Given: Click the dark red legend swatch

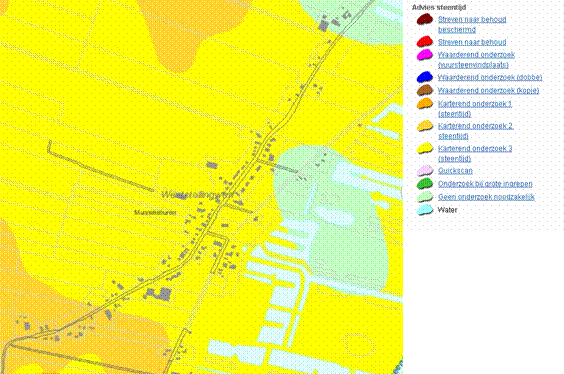Looking at the screenshot, I should 425,19.
